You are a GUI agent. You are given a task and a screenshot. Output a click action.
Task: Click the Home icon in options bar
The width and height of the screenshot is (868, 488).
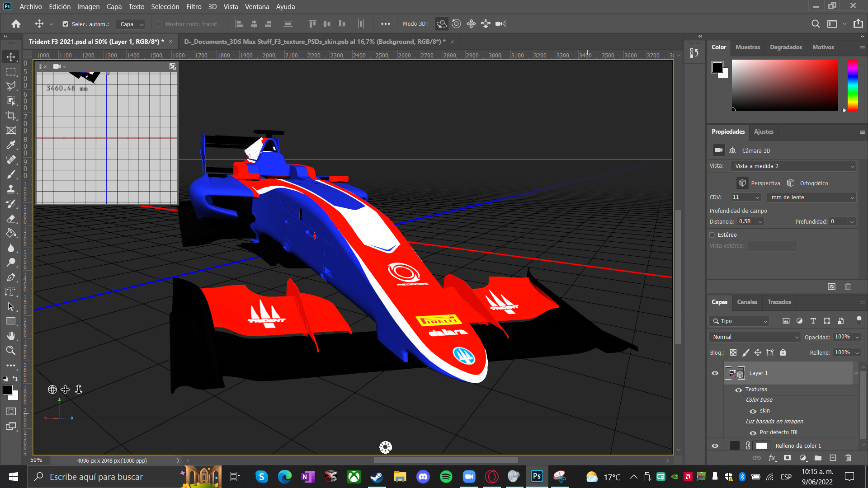point(16,24)
